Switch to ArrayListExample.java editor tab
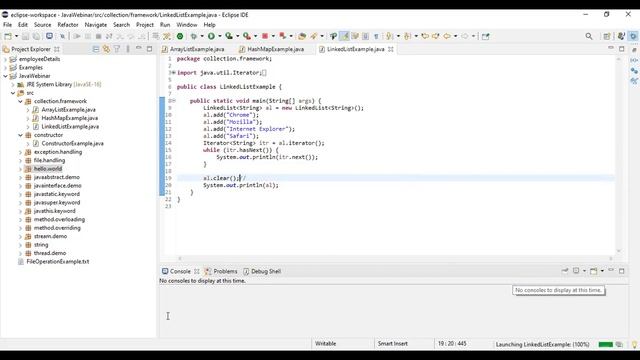Screen dimensions: 640x360 pyautogui.click(x=193, y=49)
